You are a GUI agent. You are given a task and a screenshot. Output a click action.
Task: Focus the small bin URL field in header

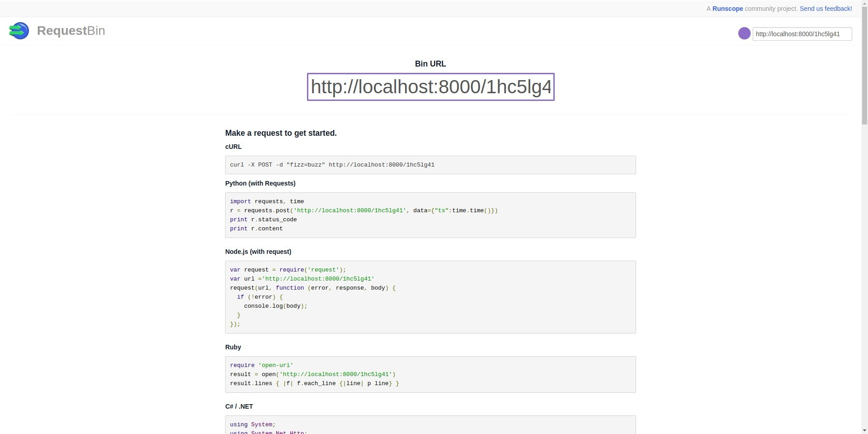(802, 34)
